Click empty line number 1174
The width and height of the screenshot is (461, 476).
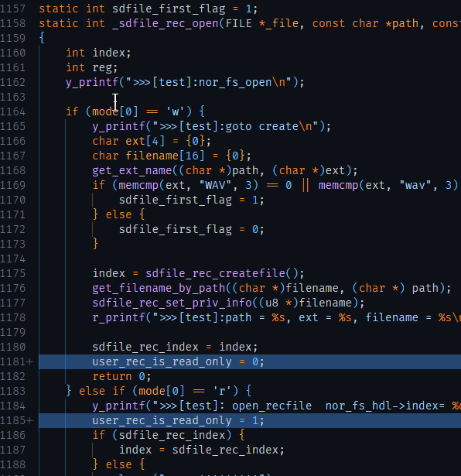pyautogui.click(x=12, y=259)
